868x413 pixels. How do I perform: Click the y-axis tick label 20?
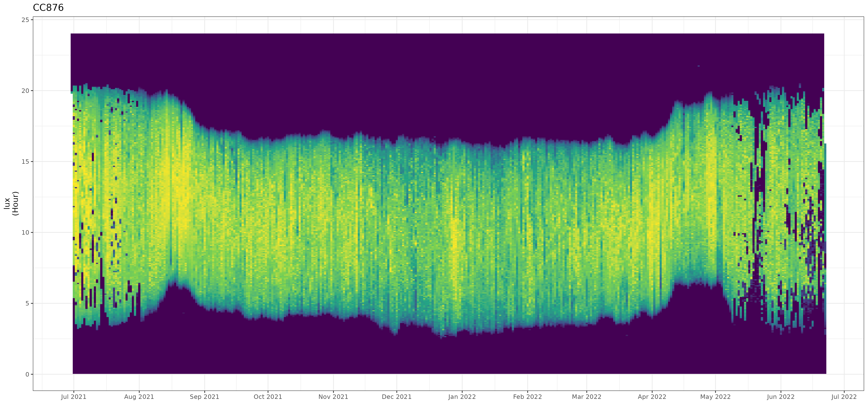coord(25,91)
